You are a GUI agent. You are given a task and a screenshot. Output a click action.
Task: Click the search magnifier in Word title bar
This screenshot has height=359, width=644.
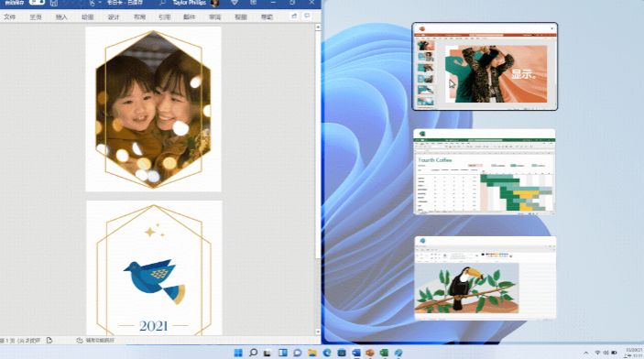coord(163,3)
